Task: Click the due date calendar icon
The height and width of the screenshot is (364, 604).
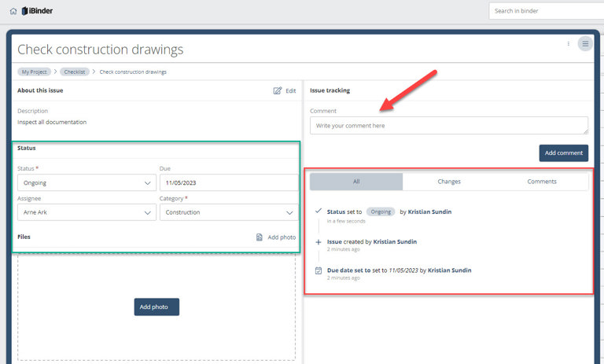Action: click(319, 270)
